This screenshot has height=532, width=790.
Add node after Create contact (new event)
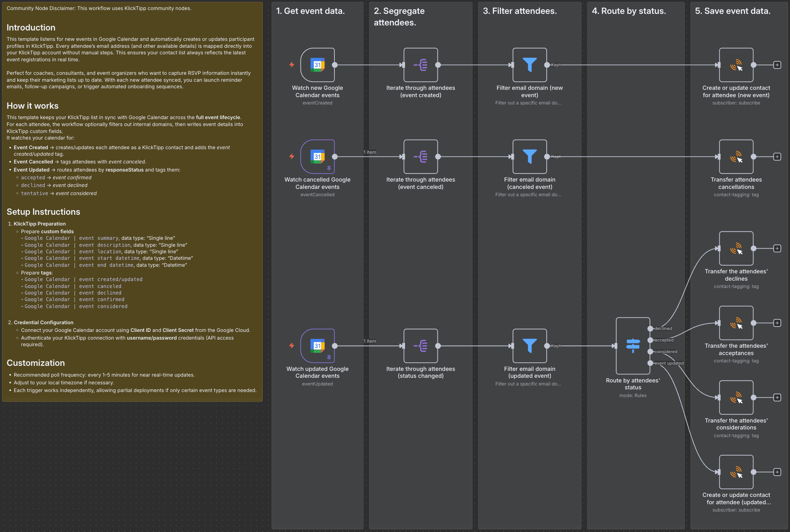tap(777, 65)
